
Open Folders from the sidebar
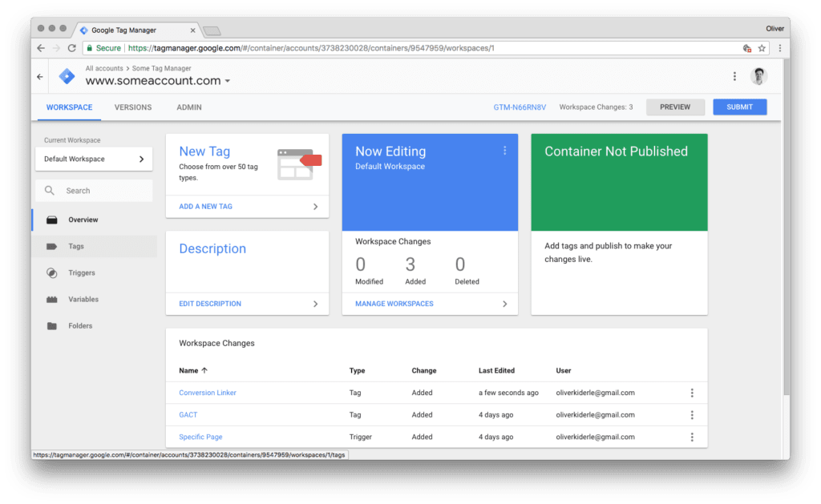52,326
